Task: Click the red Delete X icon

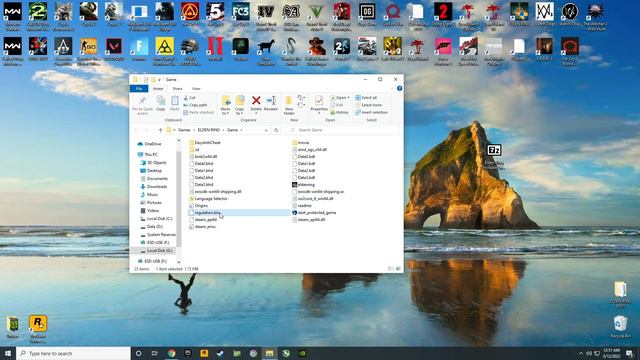Action: pos(256,100)
